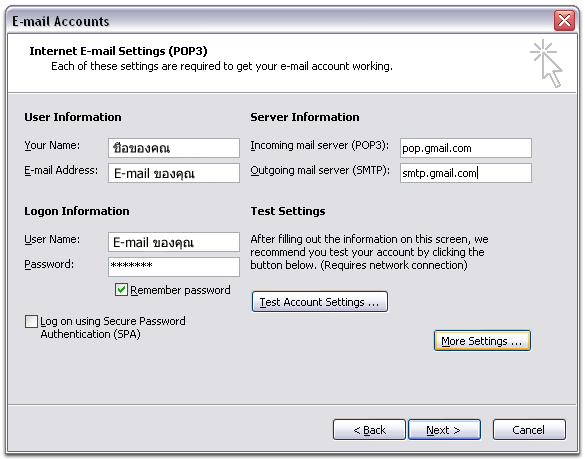Open More Settings dialog
The height and width of the screenshot is (459, 585).
point(482,341)
